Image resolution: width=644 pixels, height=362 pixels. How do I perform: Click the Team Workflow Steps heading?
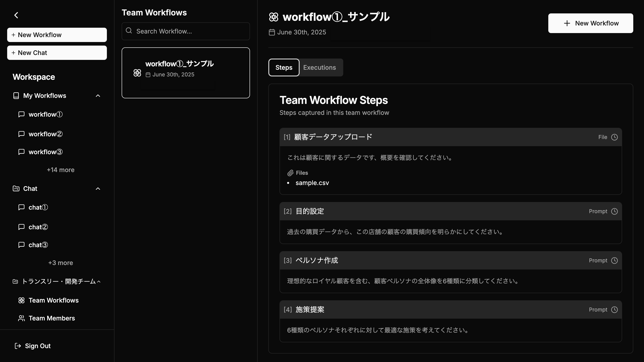333,100
